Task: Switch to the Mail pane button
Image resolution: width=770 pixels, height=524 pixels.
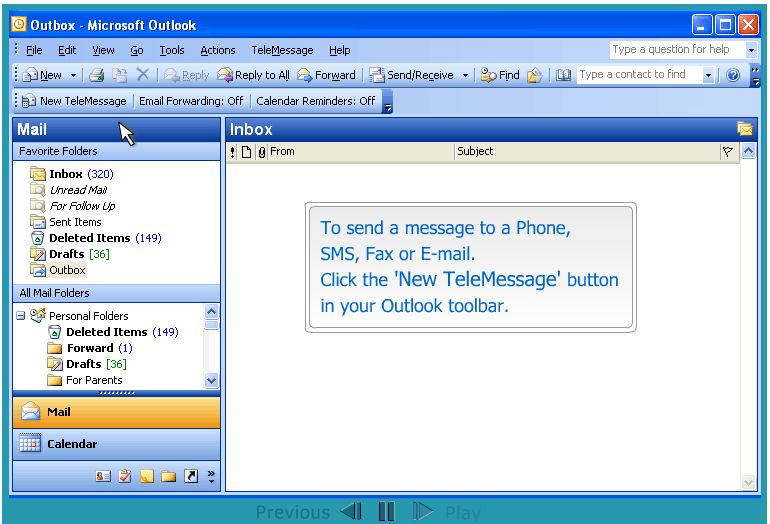Action: pyautogui.click(x=116, y=412)
